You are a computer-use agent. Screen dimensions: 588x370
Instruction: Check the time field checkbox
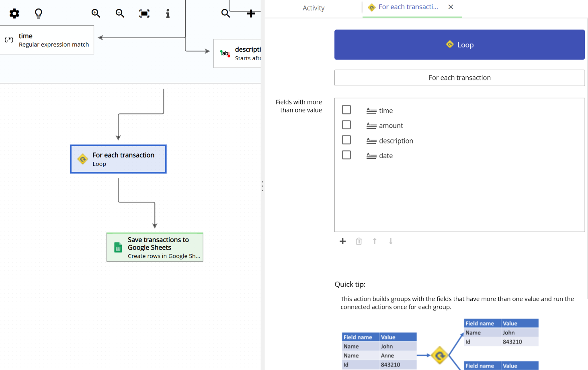346,109
